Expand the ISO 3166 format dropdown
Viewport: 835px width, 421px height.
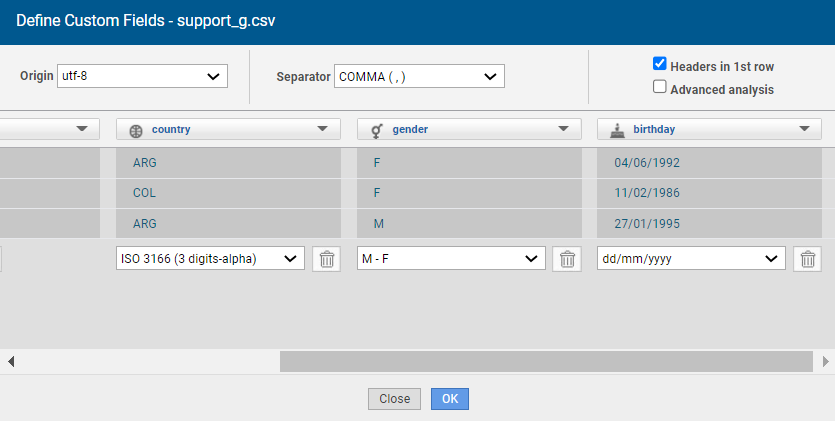pyautogui.click(x=210, y=259)
